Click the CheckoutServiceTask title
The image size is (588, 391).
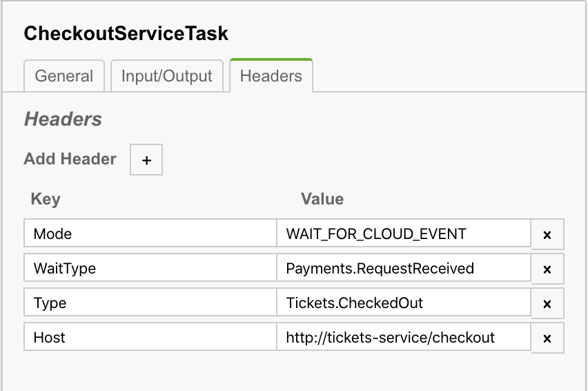click(x=126, y=33)
